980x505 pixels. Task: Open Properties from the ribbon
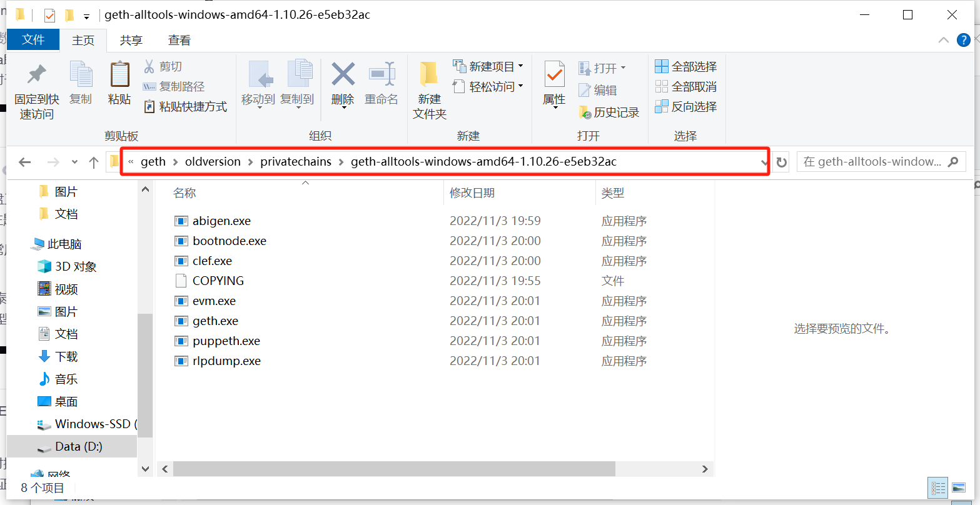click(554, 84)
